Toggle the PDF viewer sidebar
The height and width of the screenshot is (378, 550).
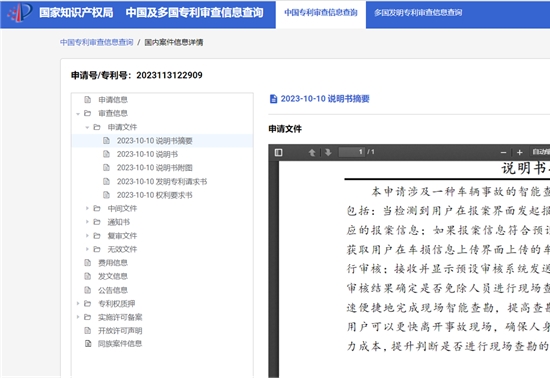coord(279,153)
